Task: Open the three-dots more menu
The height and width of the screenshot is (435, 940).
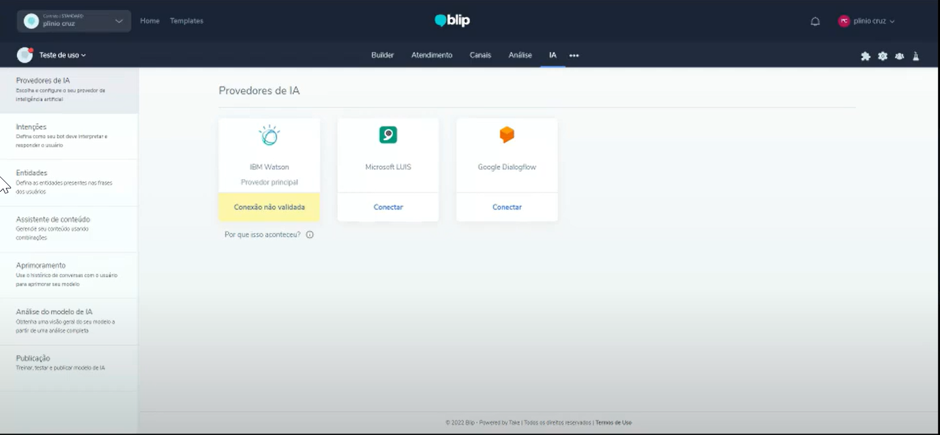Action: (x=574, y=55)
